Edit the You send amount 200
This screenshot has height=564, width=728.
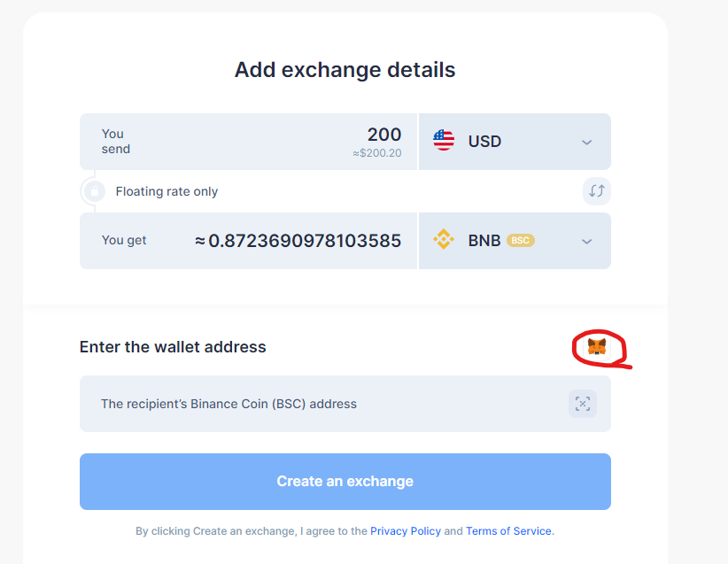[384, 135]
